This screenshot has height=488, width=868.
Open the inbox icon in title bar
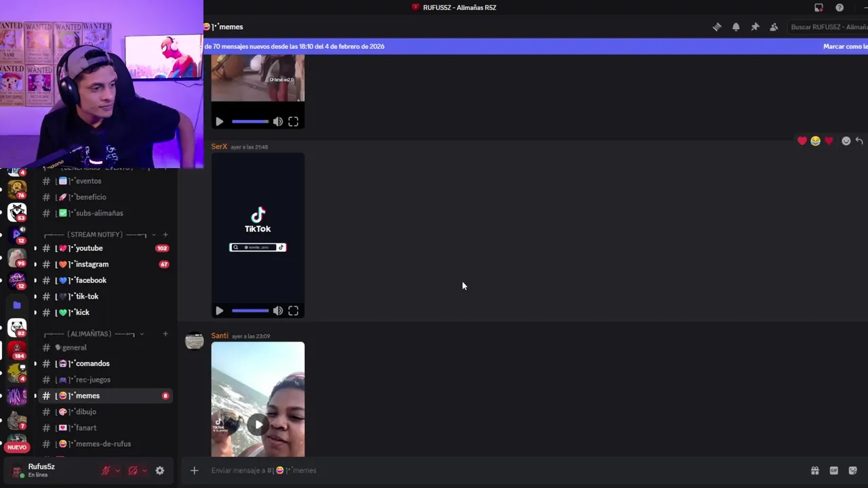[x=818, y=7]
